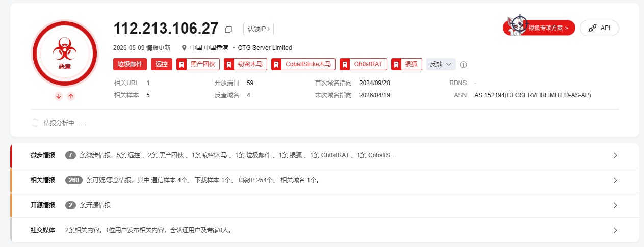Select the 垃圾邮件 tag
644x247 pixels.
click(130, 64)
